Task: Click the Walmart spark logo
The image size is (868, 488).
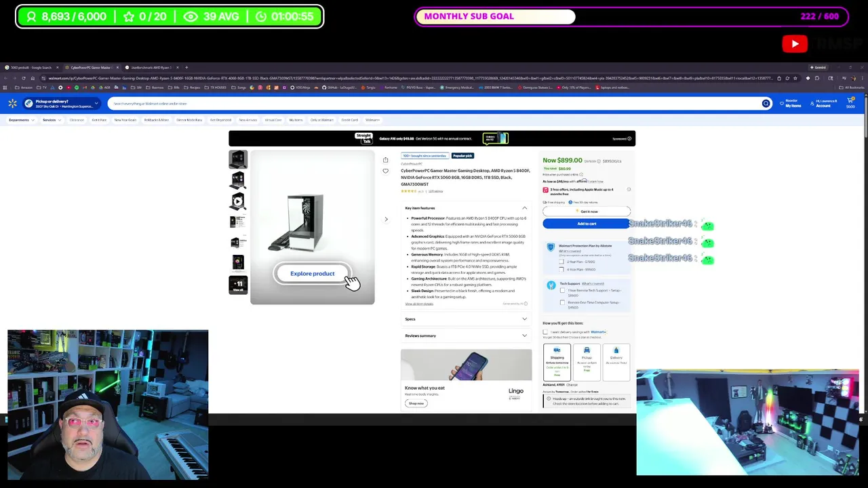Action: click(12, 103)
